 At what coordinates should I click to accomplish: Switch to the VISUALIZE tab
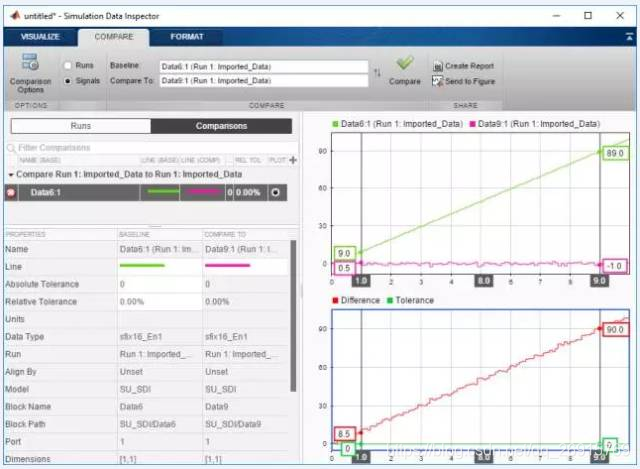click(42, 36)
